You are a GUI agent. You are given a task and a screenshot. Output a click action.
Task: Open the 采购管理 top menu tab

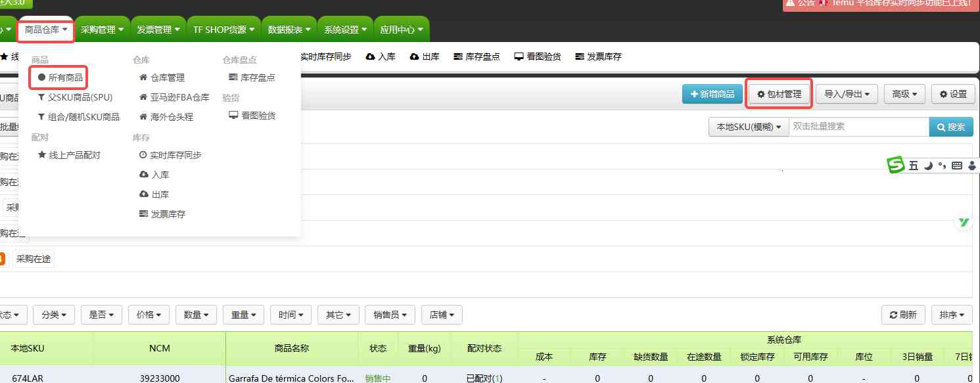click(x=103, y=30)
